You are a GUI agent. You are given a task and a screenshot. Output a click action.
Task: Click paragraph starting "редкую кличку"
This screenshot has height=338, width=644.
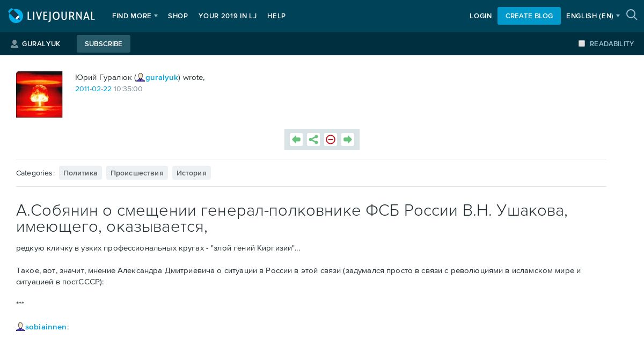tap(158, 248)
